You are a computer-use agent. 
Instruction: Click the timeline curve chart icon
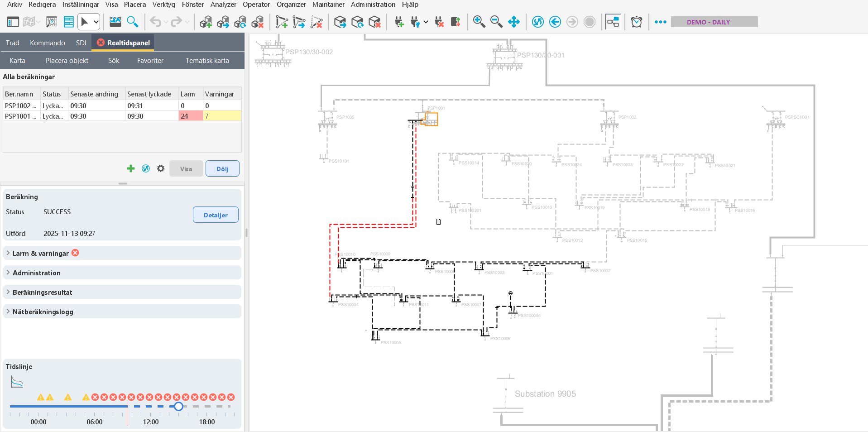pos(17,382)
